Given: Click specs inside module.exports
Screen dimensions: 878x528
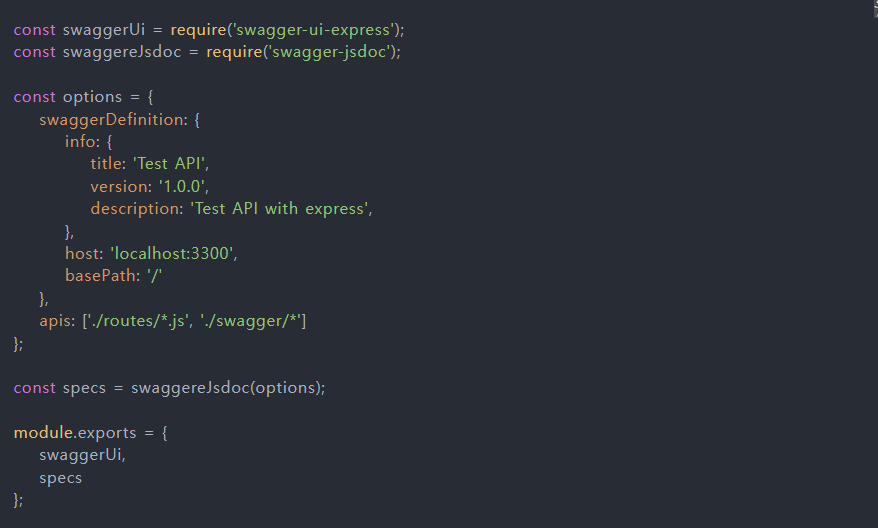Looking at the screenshot, I should 60,478.
